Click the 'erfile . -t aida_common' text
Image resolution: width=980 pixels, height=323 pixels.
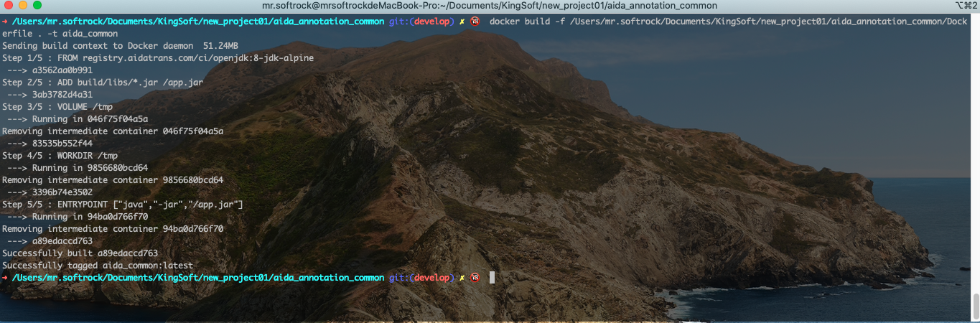click(60, 33)
